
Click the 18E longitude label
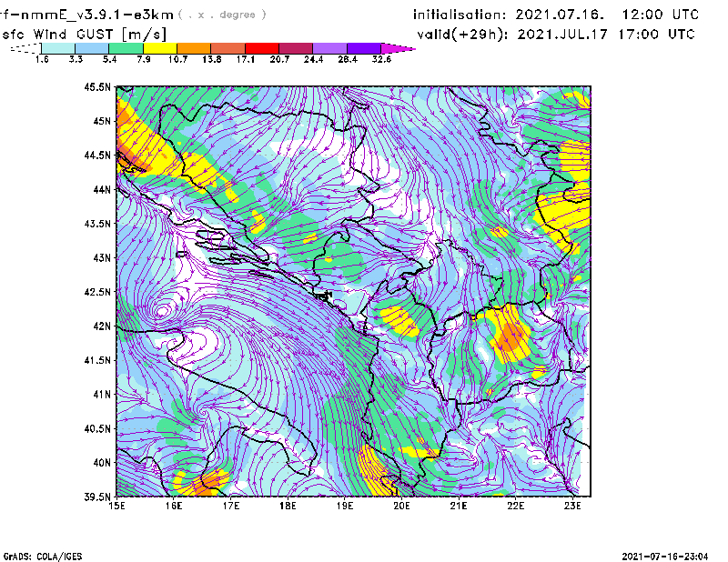[x=288, y=506]
